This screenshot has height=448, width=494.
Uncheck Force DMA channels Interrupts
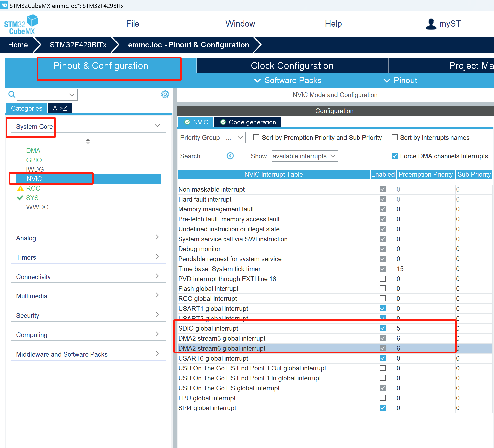pos(394,156)
